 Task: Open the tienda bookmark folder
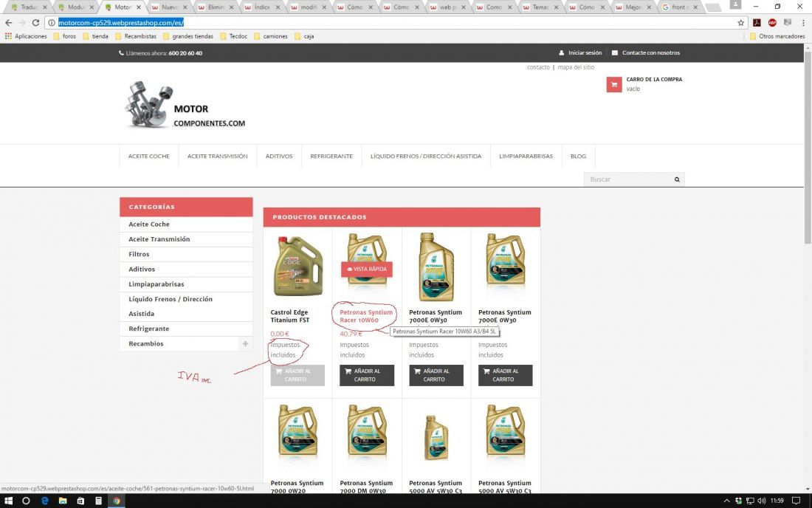(95, 36)
